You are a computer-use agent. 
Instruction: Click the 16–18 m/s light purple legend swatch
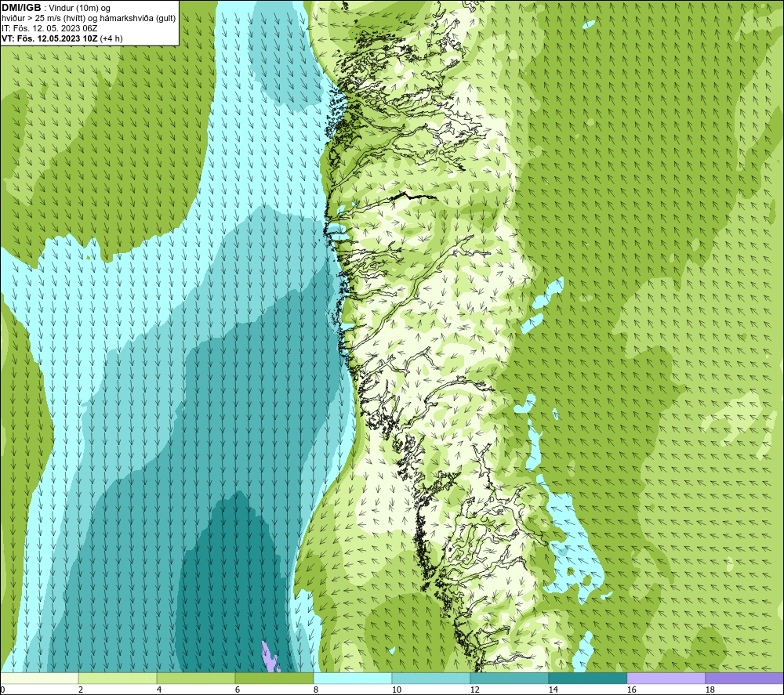point(666,678)
